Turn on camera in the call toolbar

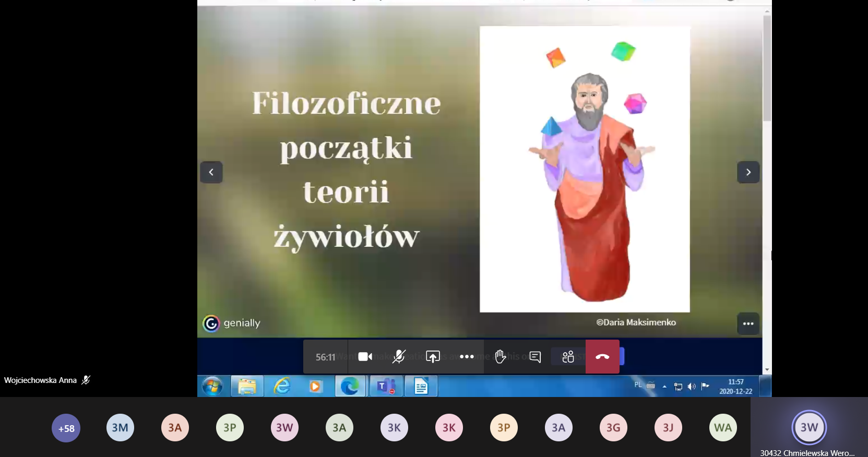point(365,357)
